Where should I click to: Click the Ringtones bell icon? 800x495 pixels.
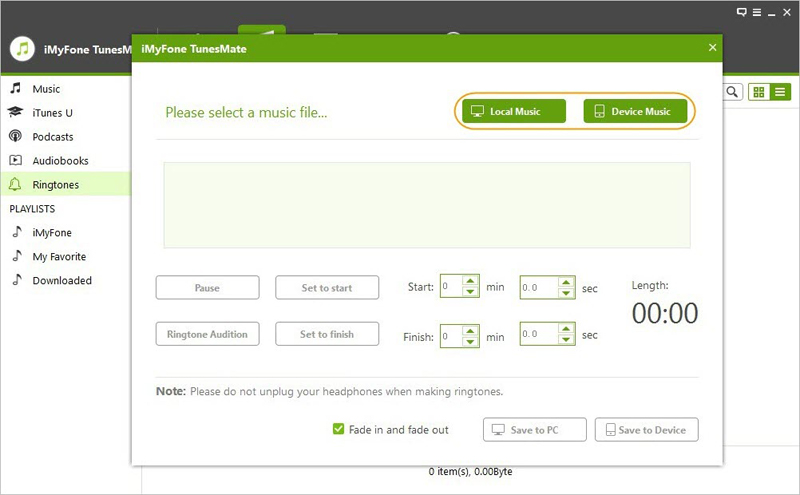(x=15, y=184)
